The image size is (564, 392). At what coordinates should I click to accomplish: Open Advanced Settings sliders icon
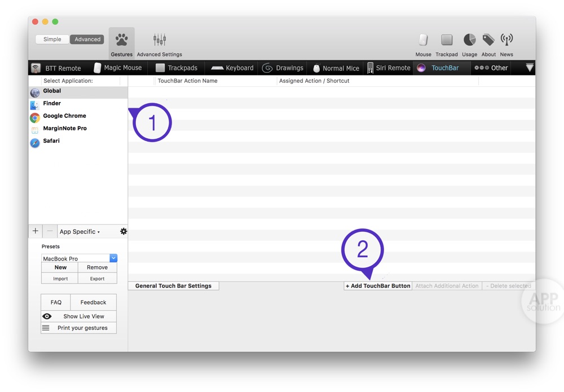pos(160,40)
